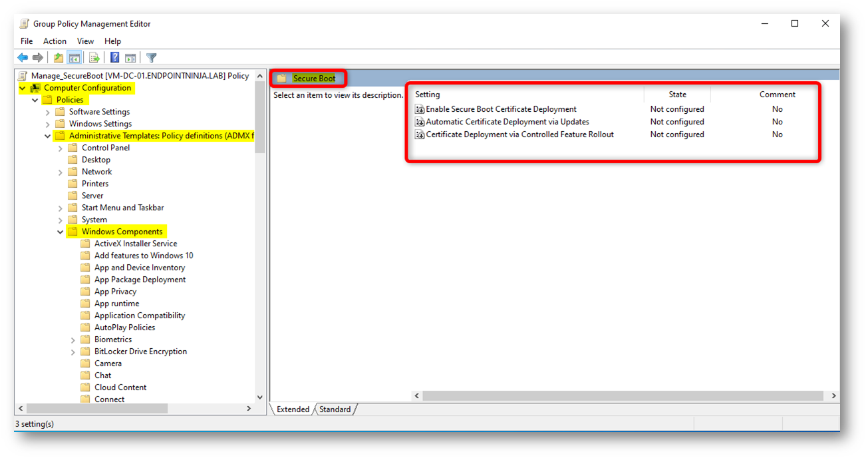Image resolution: width=868 pixels, height=460 pixels.
Task: Click the Back arrow toolbar button
Action: point(23,58)
